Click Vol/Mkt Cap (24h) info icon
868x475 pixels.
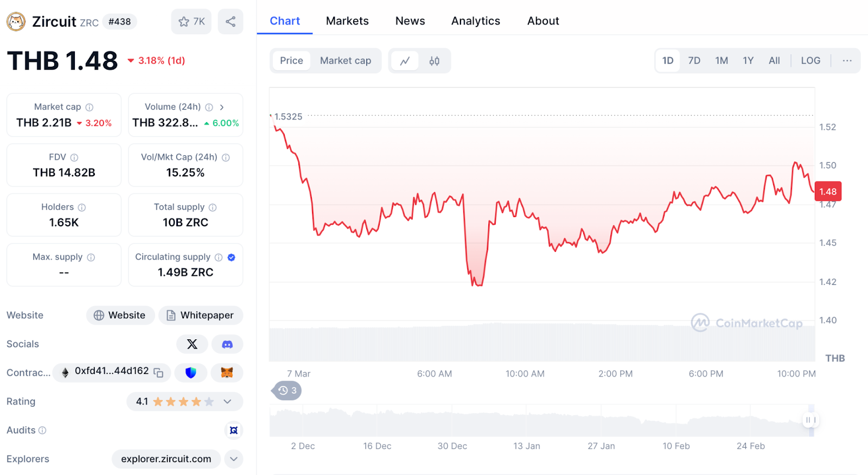226,157
